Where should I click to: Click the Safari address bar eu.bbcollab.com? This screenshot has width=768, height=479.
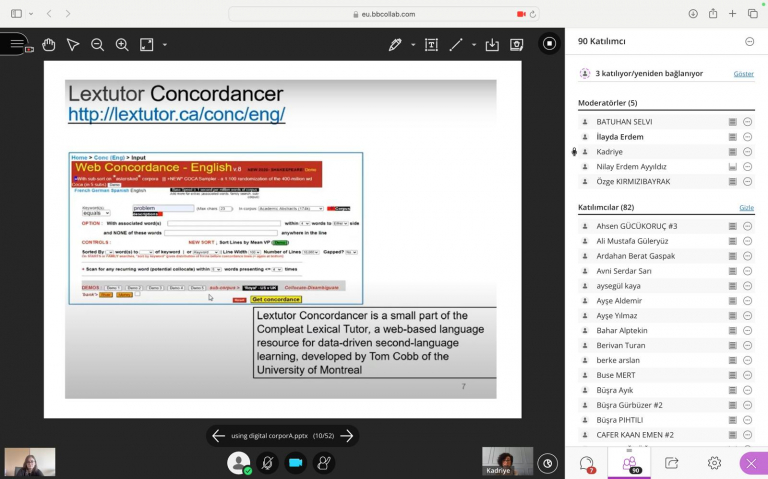(x=384, y=14)
